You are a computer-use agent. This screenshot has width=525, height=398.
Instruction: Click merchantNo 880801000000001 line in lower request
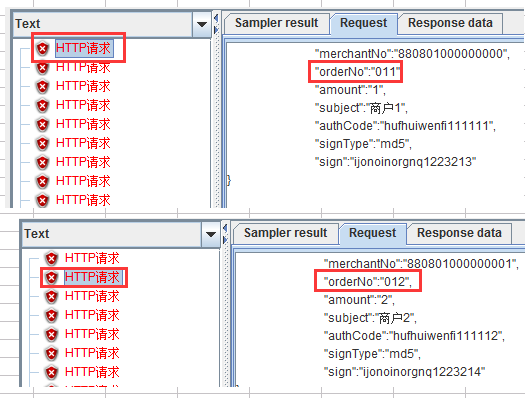421,264
